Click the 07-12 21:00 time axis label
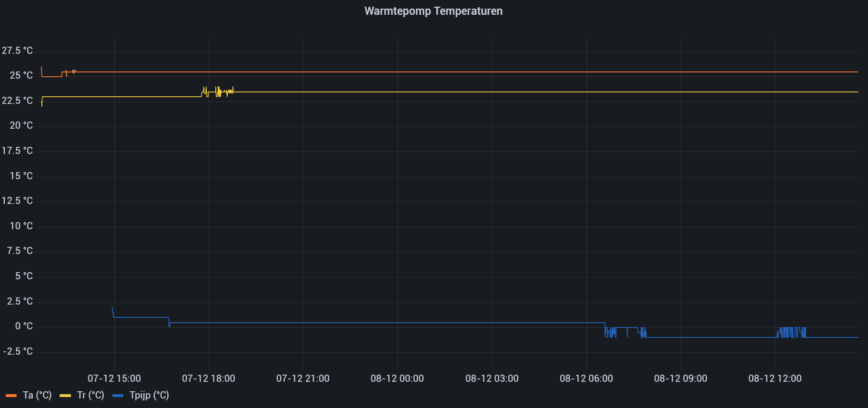The width and height of the screenshot is (868, 408). coord(303,378)
